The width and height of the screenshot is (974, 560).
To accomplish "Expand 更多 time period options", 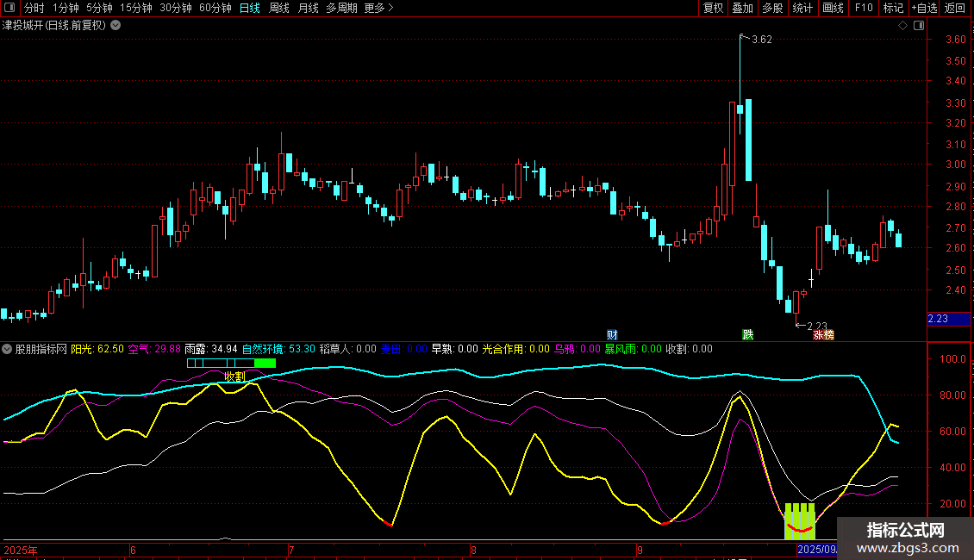I will click(x=378, y=8).
